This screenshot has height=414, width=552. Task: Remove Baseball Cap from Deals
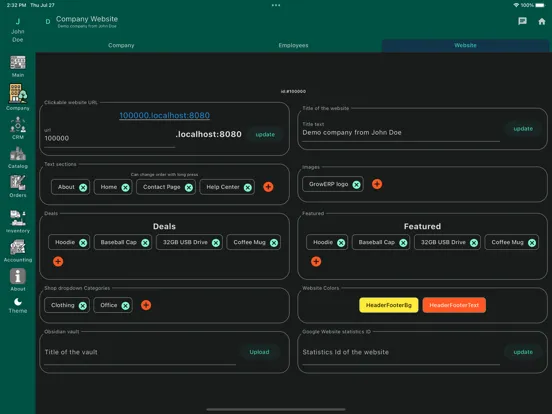145,243
